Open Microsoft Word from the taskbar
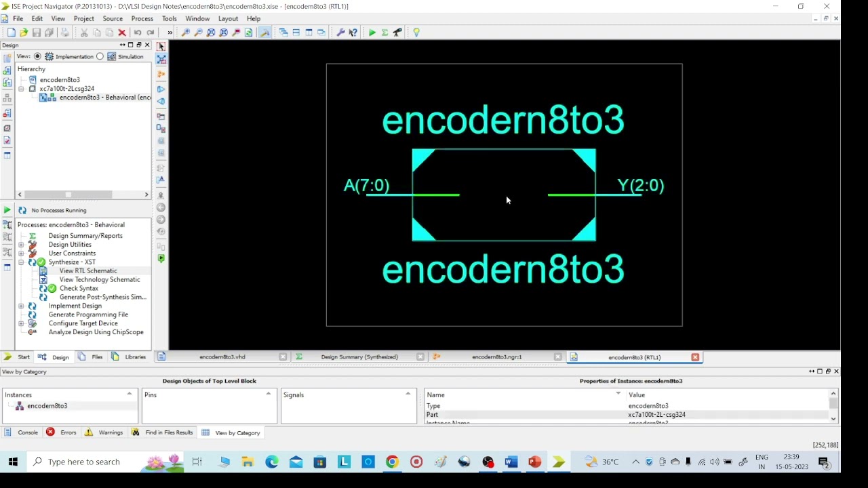868x488 pixels. (511, 462)
